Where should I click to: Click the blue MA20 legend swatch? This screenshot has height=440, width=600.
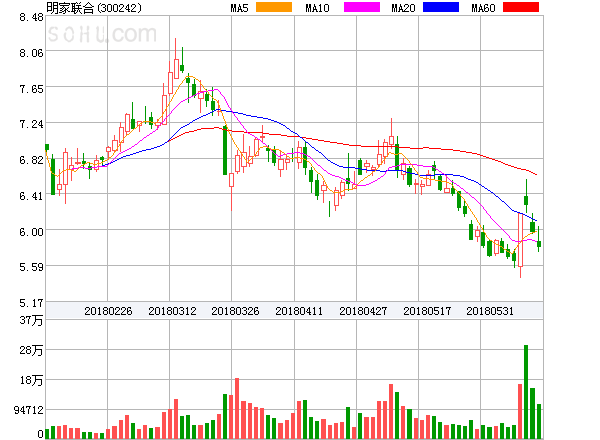[441, 7]
